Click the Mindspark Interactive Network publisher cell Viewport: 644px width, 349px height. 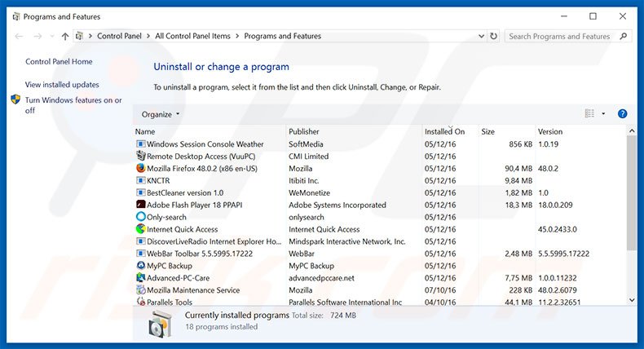pos(347,241)
